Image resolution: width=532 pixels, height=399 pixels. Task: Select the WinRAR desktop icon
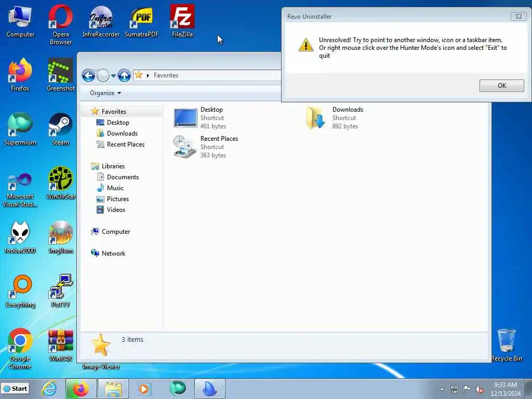tap(60, 345)
